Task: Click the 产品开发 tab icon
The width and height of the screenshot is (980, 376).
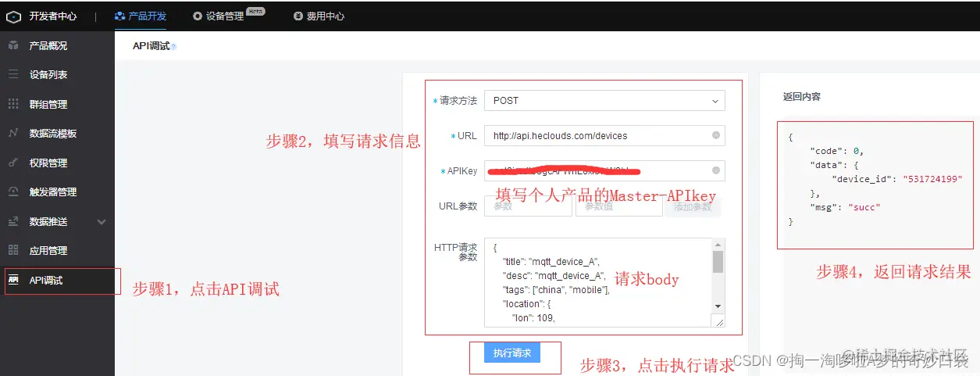Action: [119, 16]
